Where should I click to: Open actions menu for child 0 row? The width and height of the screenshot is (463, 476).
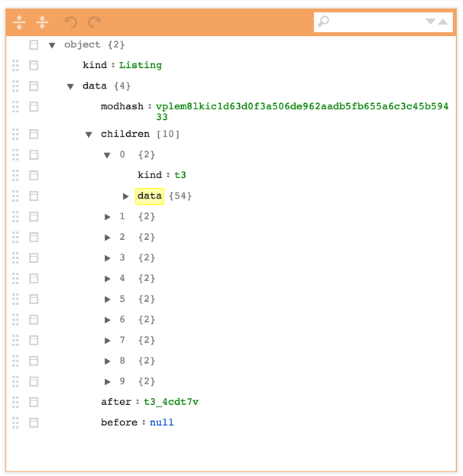(x=34, y=154)
